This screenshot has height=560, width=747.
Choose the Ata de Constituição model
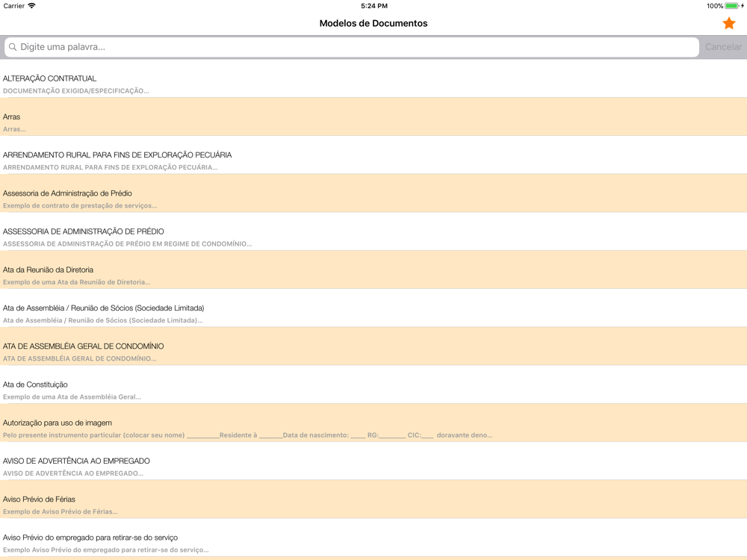click(x=373, y=385)
